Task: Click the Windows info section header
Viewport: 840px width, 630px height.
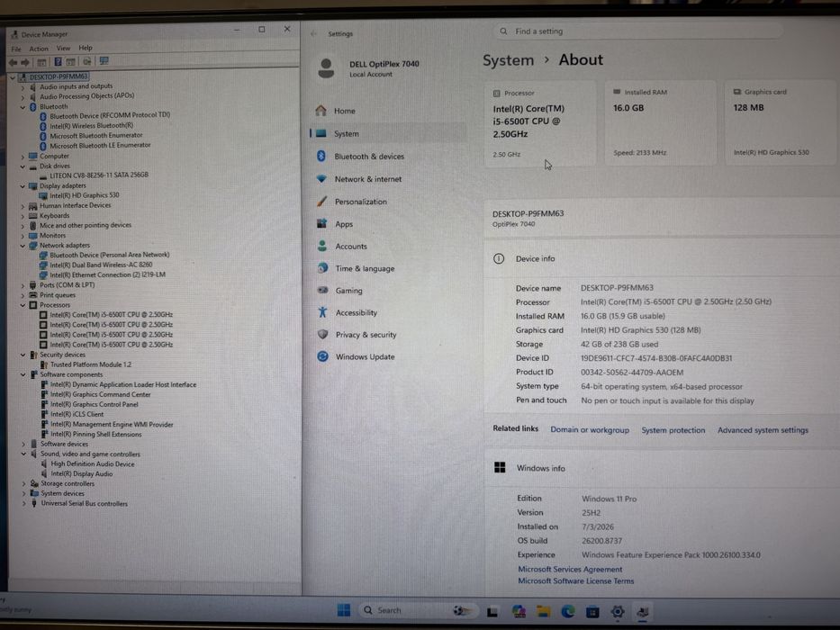Action: (662, 468)
